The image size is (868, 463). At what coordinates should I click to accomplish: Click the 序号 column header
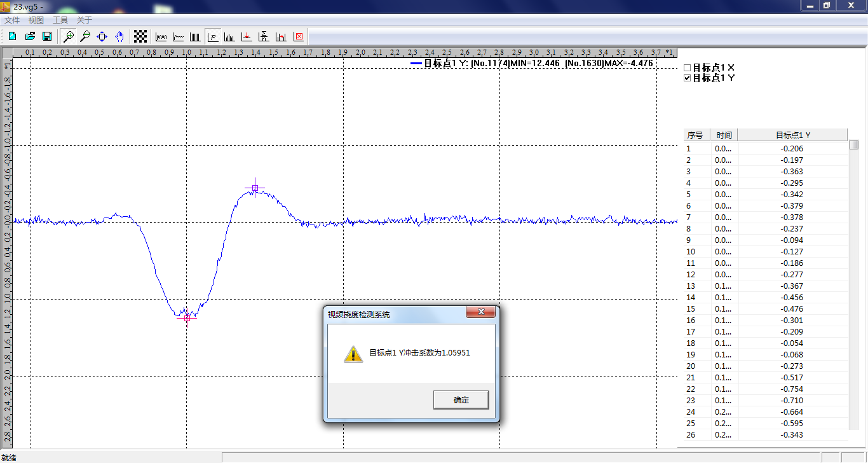tap(696, 135)
